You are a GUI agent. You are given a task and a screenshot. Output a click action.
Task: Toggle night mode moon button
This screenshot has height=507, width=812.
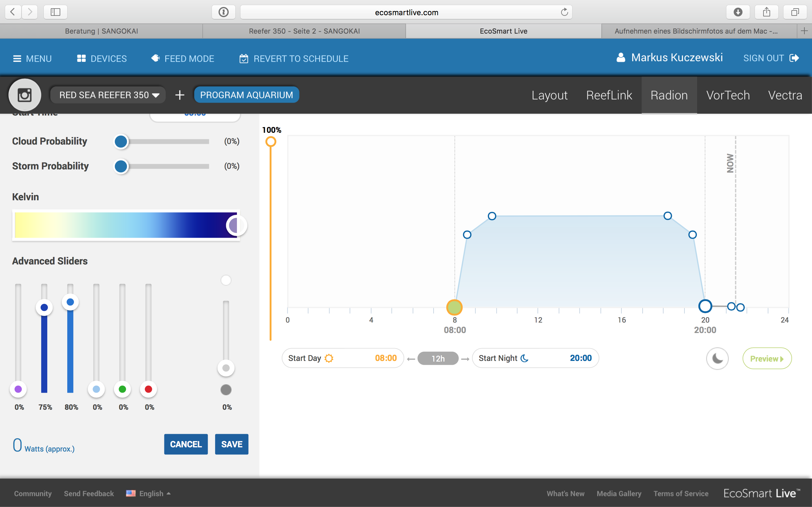pyautogui.click(x=717, y=358)
